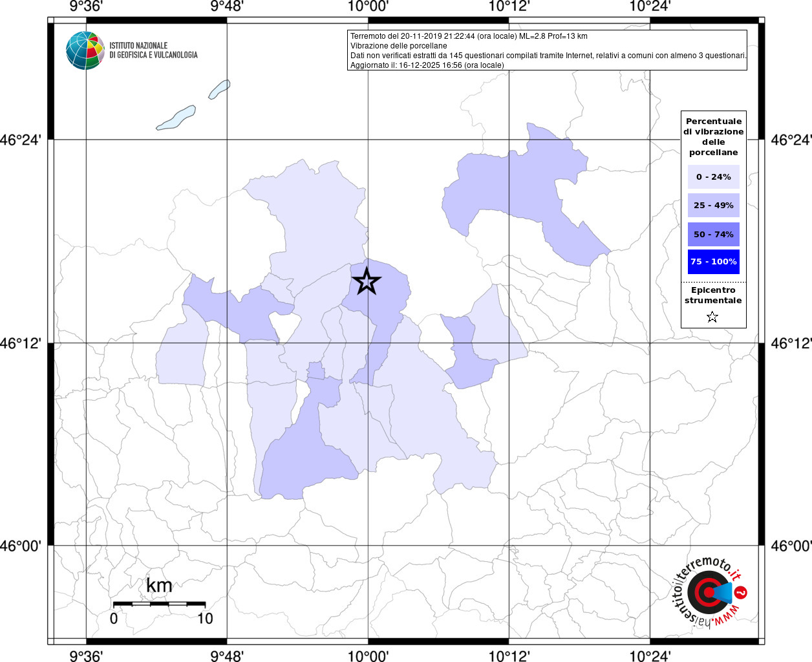Click the larger light-blue lake in the northwest
This screenshot has height=662, width=812.
(176, 118)
